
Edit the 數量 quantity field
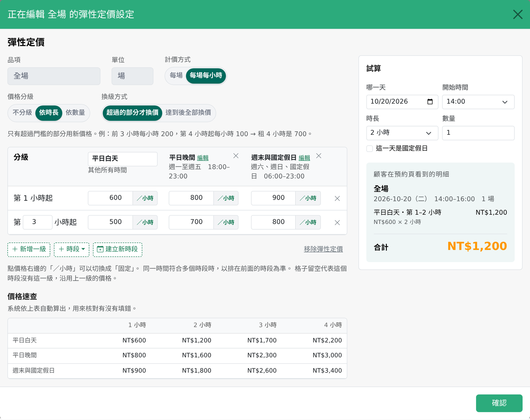coord(478,133)
